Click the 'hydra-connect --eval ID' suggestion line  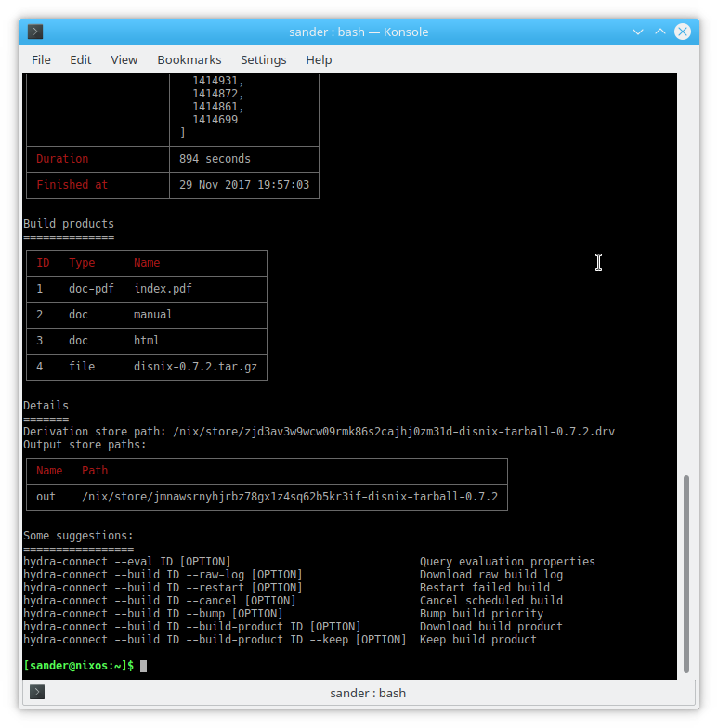click(127, 562)
